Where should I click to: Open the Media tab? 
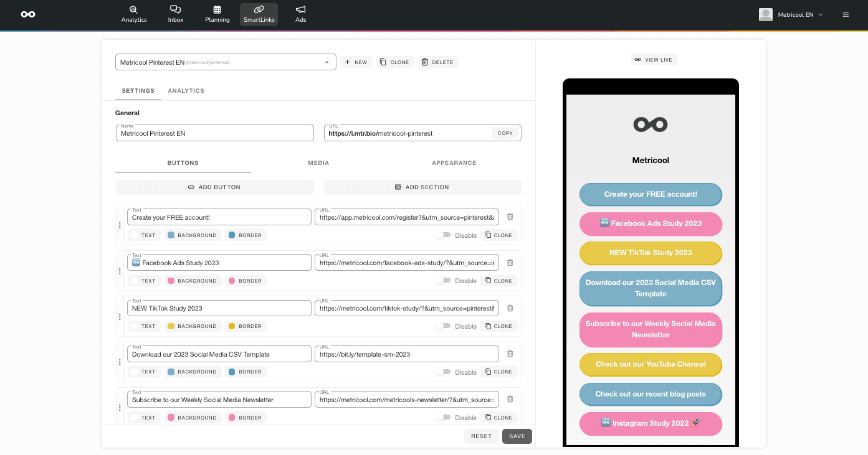click(x=318, y=163)
